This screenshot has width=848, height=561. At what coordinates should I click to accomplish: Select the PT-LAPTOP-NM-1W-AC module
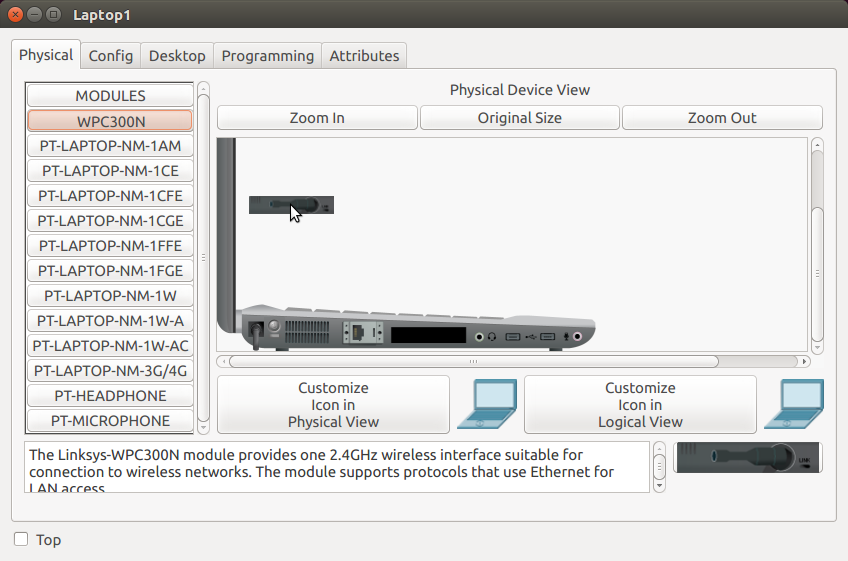tap(110, 346)
